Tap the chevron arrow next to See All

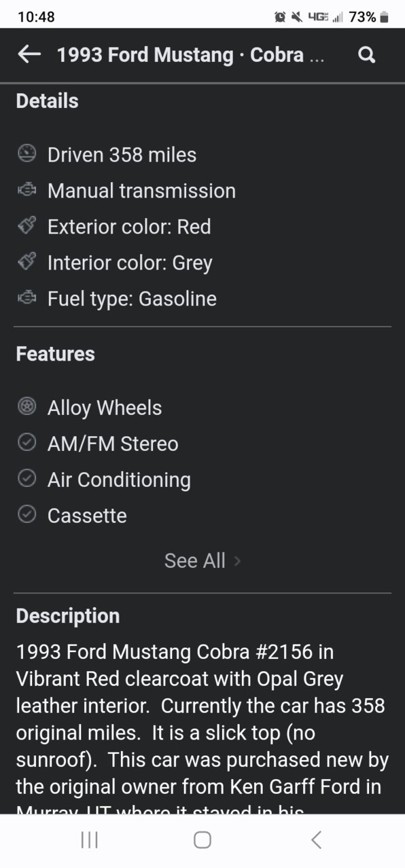237,561
